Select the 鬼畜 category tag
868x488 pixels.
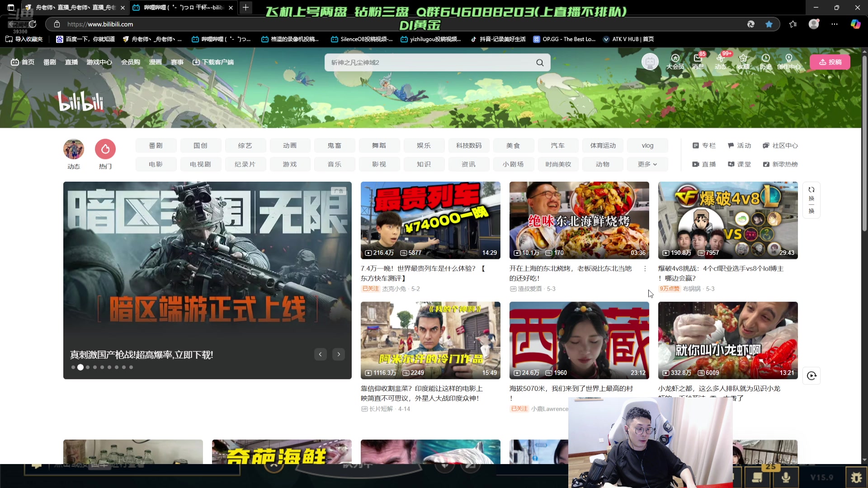(334, 145)
